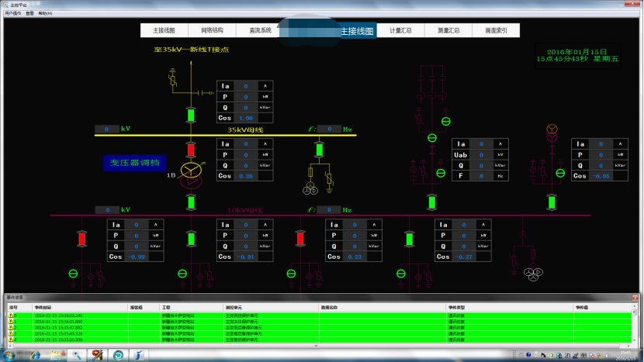This screenshot has height=362, width=644.
Task: Select the white 主接线图 tab beside 网络结构
Action: click(x=164, y=30)
